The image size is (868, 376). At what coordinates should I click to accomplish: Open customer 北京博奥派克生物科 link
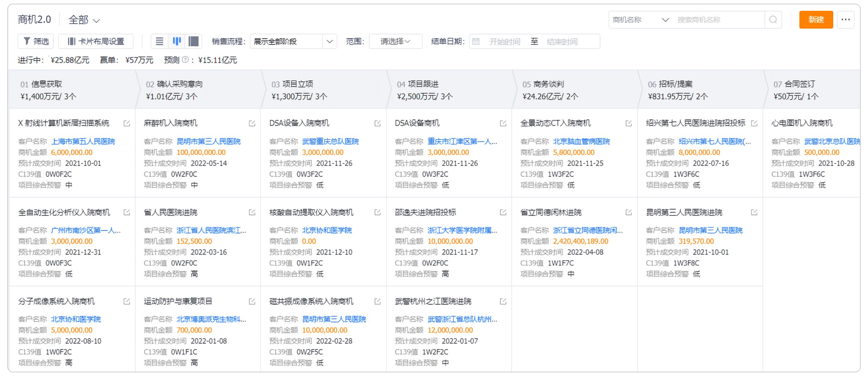coord(211,319)
